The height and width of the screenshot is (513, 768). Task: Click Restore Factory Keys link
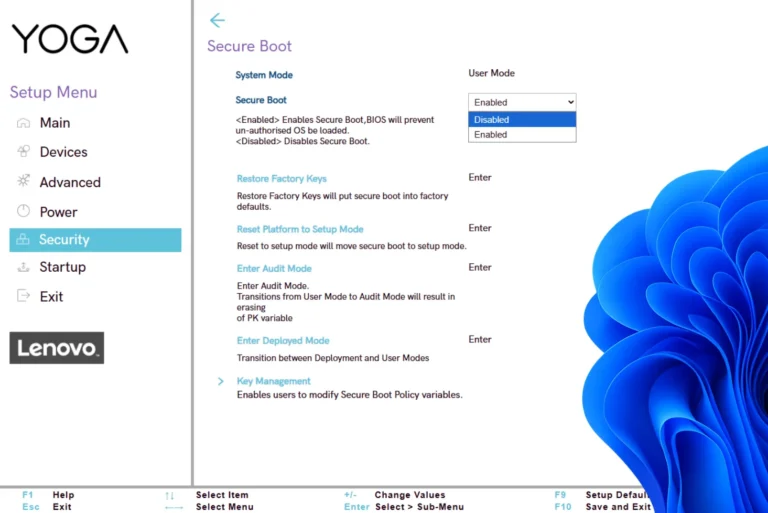point(281,179)
